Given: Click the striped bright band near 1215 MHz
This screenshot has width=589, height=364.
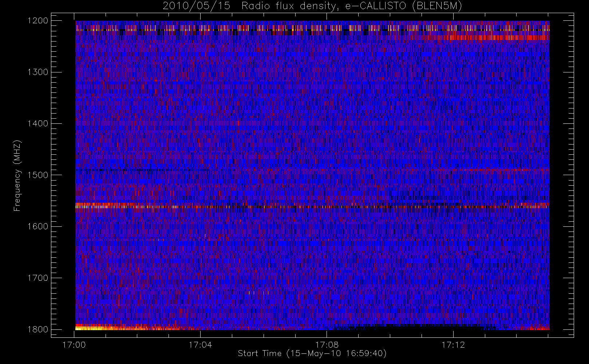Looking at the screenshot, I should click(312, 28).
